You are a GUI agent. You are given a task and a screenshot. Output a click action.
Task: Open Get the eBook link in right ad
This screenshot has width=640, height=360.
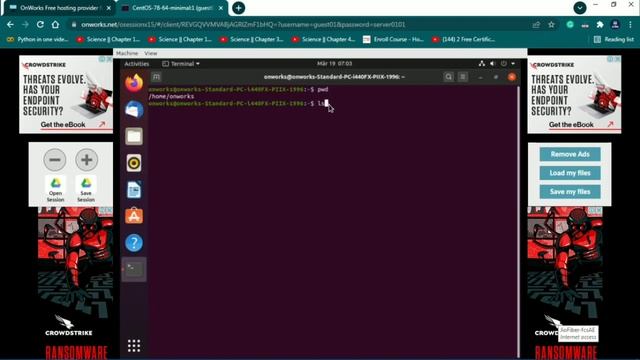click(571, 125)
